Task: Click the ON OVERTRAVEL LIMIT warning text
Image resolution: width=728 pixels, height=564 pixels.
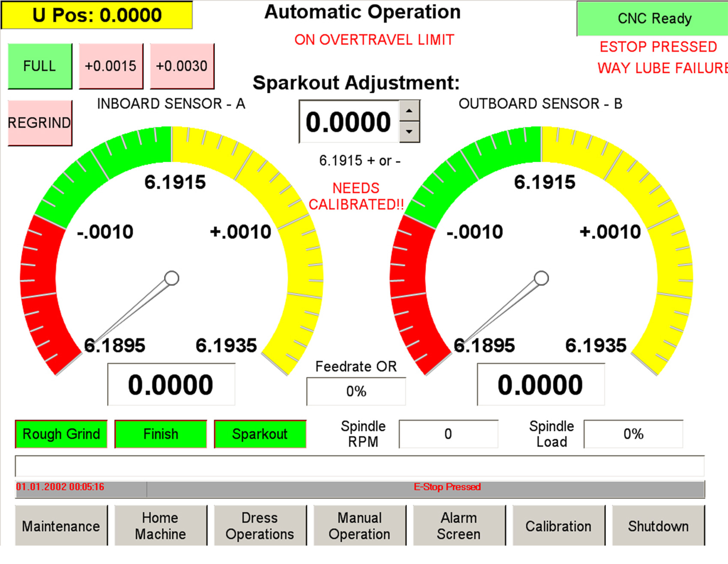Action: [x=374, y=40]
